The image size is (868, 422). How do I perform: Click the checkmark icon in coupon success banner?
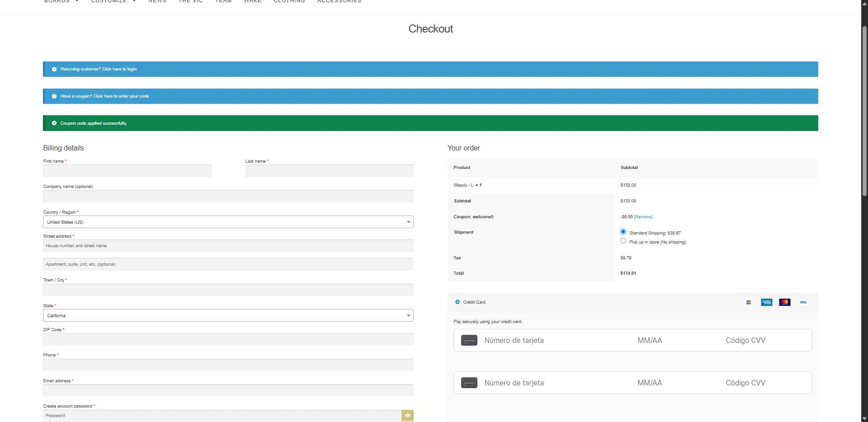[54, 123]
